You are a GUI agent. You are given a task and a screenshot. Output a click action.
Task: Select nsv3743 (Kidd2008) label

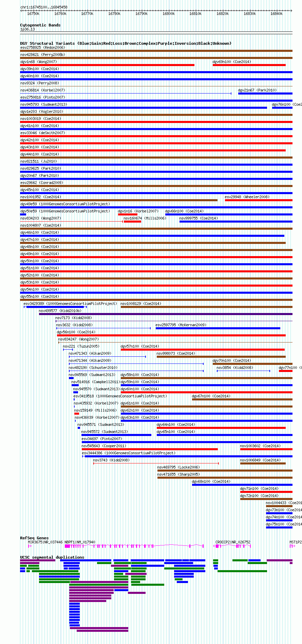[x=112, y=460]
